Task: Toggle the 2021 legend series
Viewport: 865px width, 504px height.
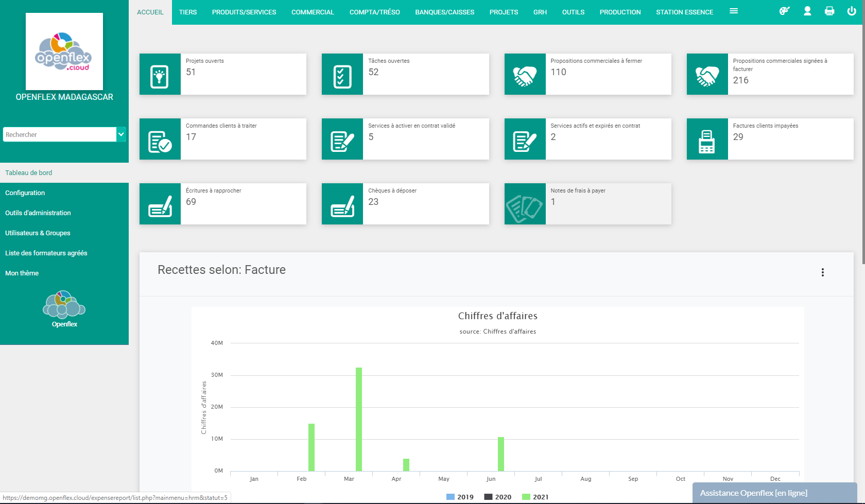Action: click(x=535, y=497)
